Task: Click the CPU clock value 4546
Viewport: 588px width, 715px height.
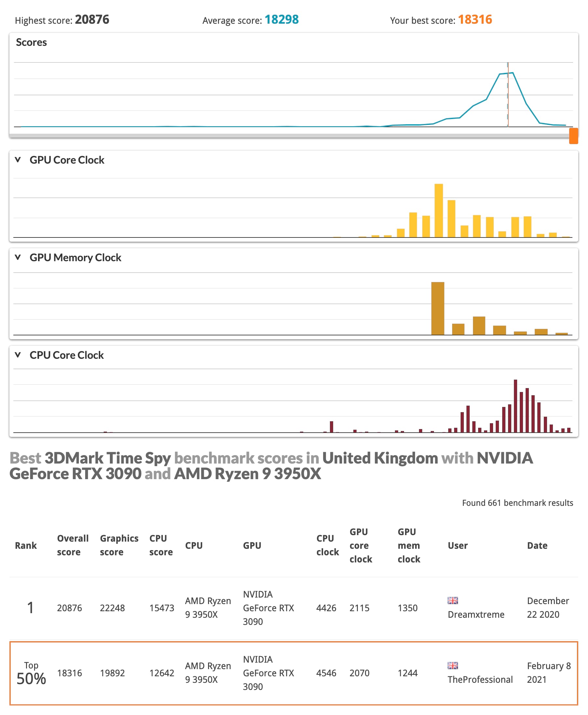Action: tap(326, 673)
